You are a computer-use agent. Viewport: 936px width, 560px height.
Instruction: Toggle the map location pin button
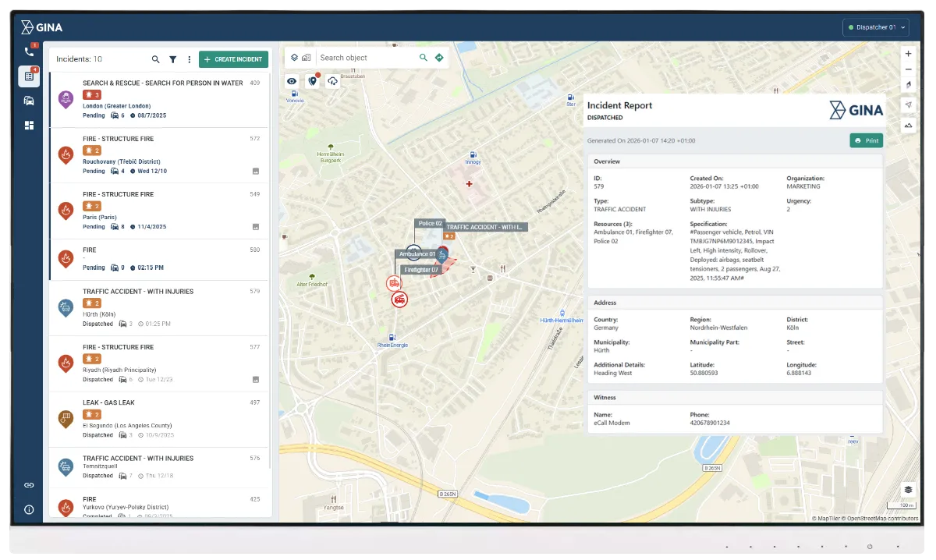click(x=312, y=81)
